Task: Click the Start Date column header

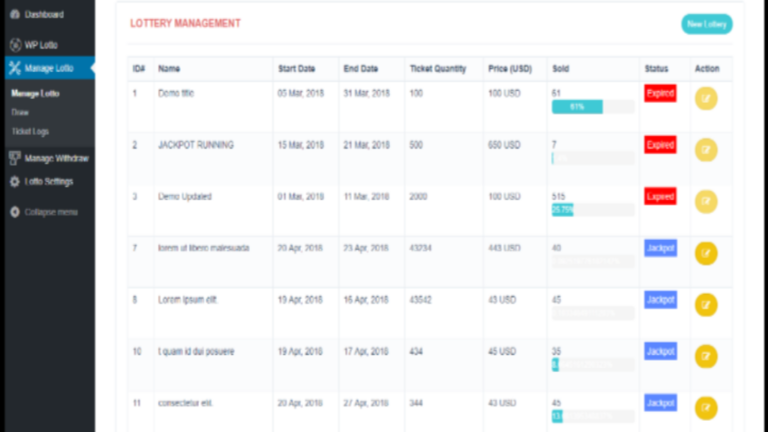Action: [296, 69]
